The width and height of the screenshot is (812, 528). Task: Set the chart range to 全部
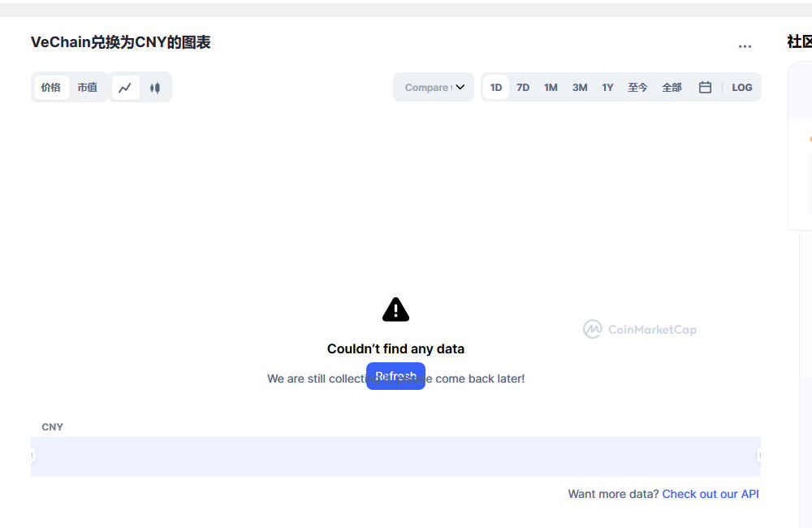pyautogui.click(x=672, y=87)
